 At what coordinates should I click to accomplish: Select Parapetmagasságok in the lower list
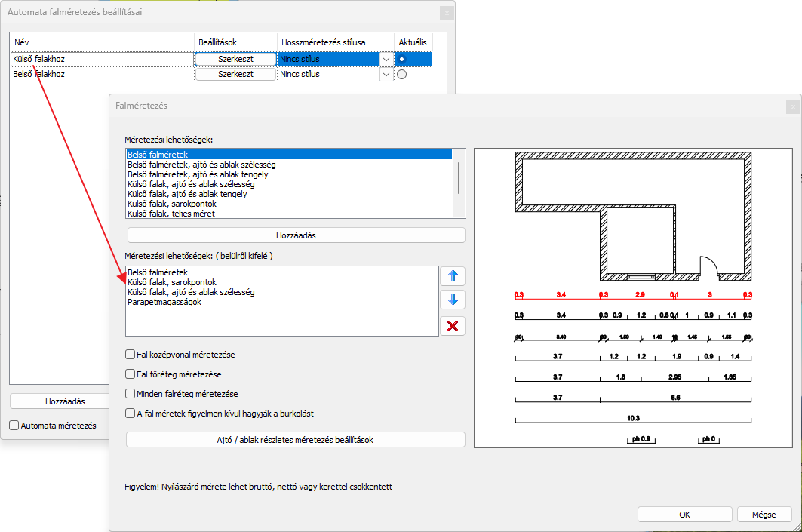tap(165, 302)
